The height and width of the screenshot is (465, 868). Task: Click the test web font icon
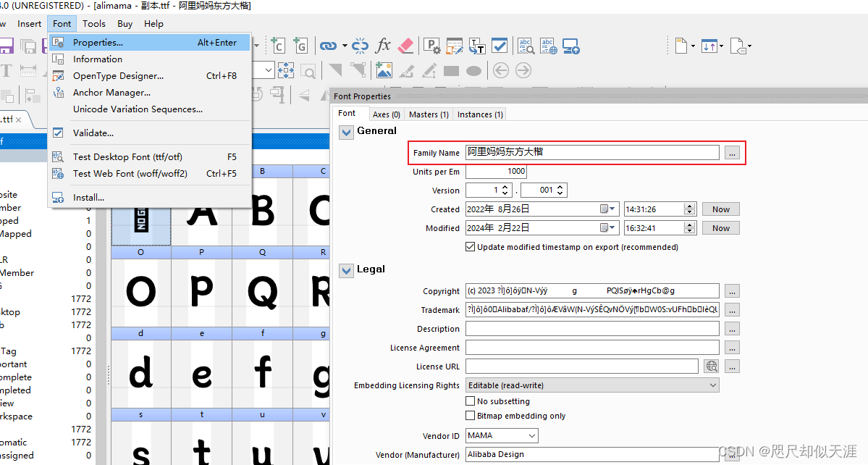(x=549, y=46)
